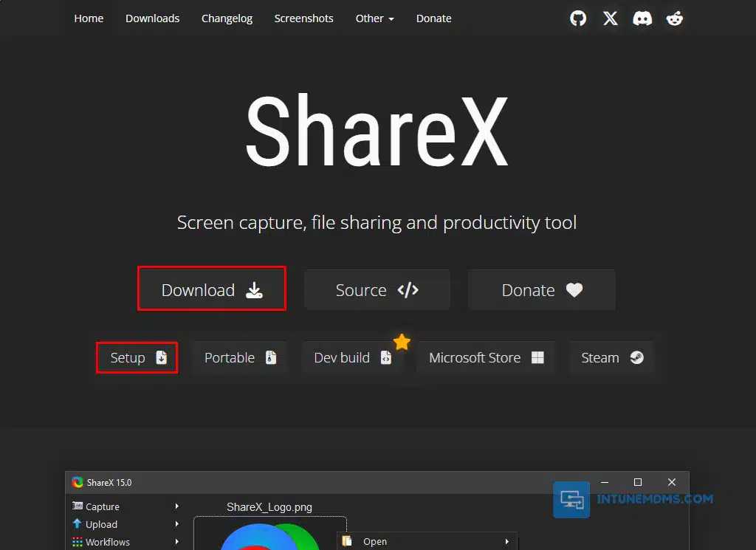
Task: Open the Screenshots nav item
Action: 303,18
